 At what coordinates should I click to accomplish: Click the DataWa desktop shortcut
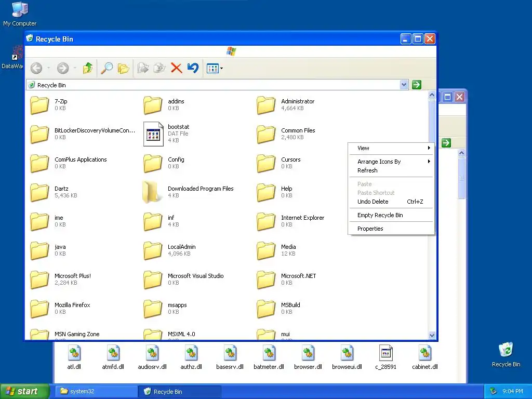click(12, 58)
